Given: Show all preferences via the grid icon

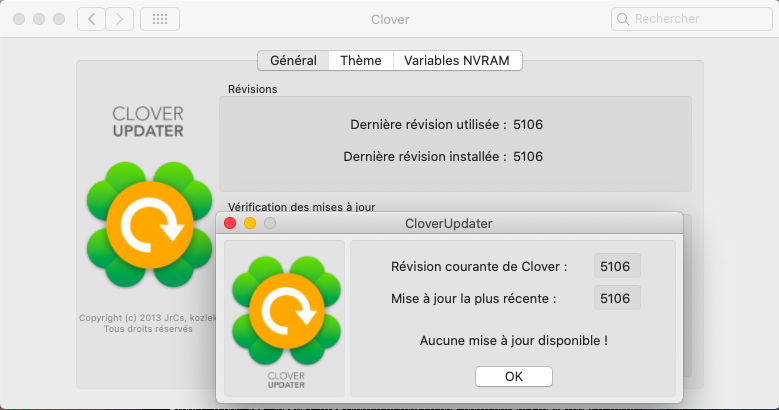Looking at the screenshot, I should click(x=160, y=19).
